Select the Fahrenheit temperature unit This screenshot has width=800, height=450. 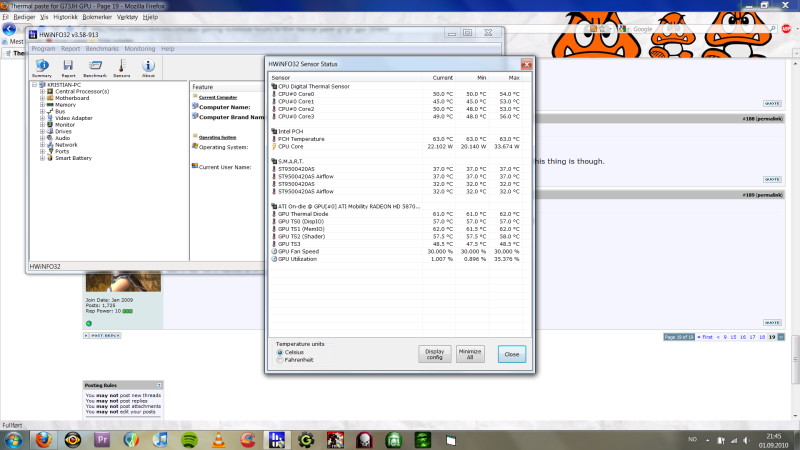(x=280, y=360)
